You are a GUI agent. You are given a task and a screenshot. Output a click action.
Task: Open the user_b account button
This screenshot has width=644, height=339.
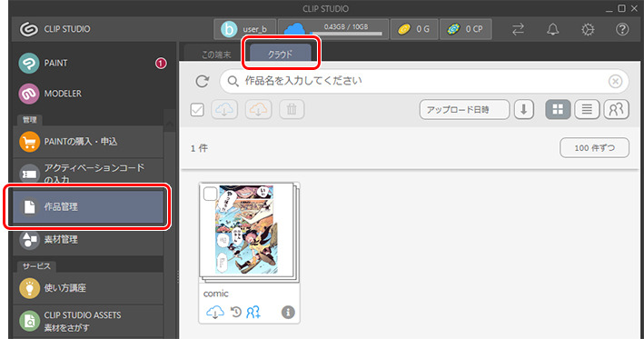click(244, 29)
